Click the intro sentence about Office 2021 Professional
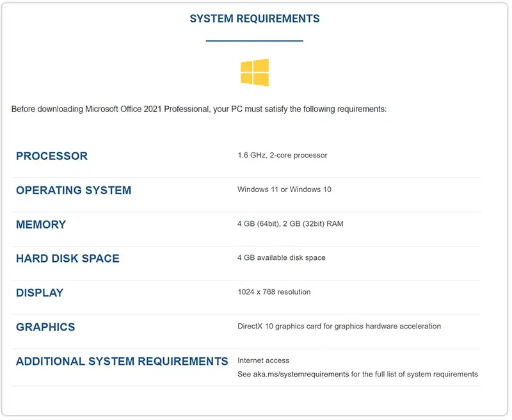 click(199, 109)
